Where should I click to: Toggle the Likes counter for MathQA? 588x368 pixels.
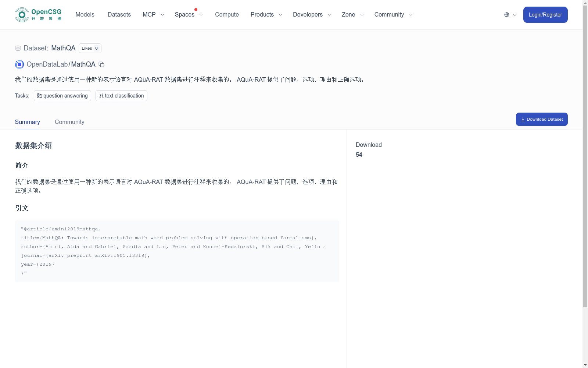(90, 48)
